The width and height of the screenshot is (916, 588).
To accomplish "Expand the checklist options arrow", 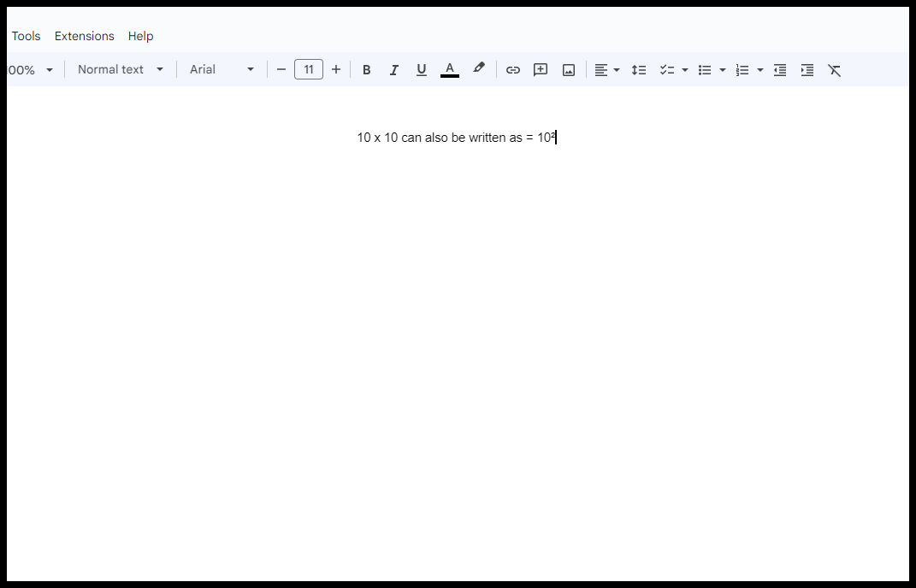I will (x=685, y=70).
